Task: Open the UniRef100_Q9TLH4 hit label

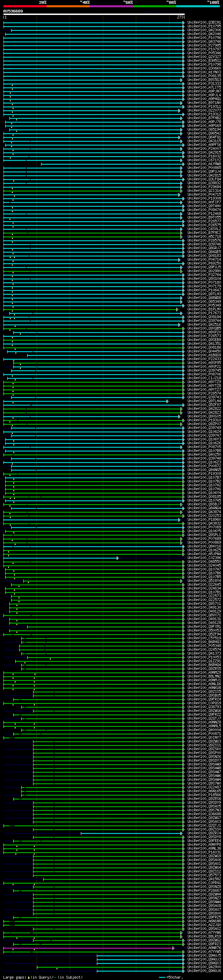Action: [x=204, y=401]
